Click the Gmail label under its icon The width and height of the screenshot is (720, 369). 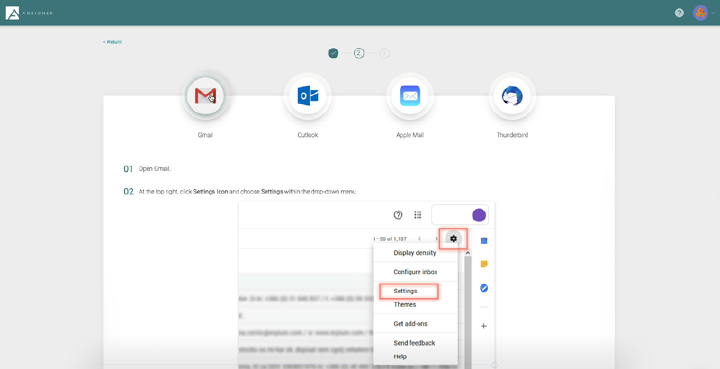point(205,135)
